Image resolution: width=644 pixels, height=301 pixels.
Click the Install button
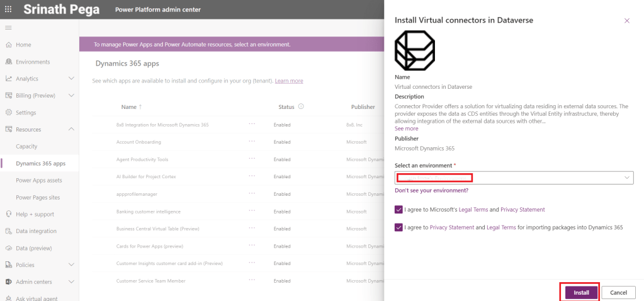pyautogui.click(x=580, y=293)
